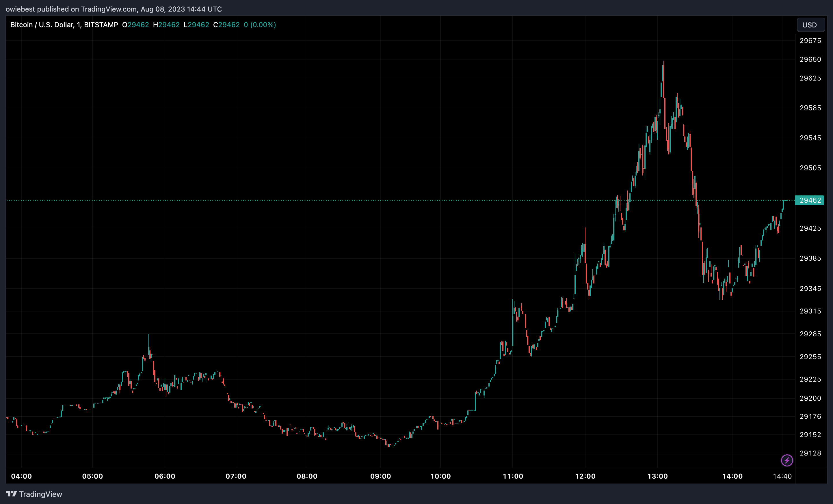Click the 14:00 time axis label
The height and width of the screenshot is (504, 833).
(732, 476)
